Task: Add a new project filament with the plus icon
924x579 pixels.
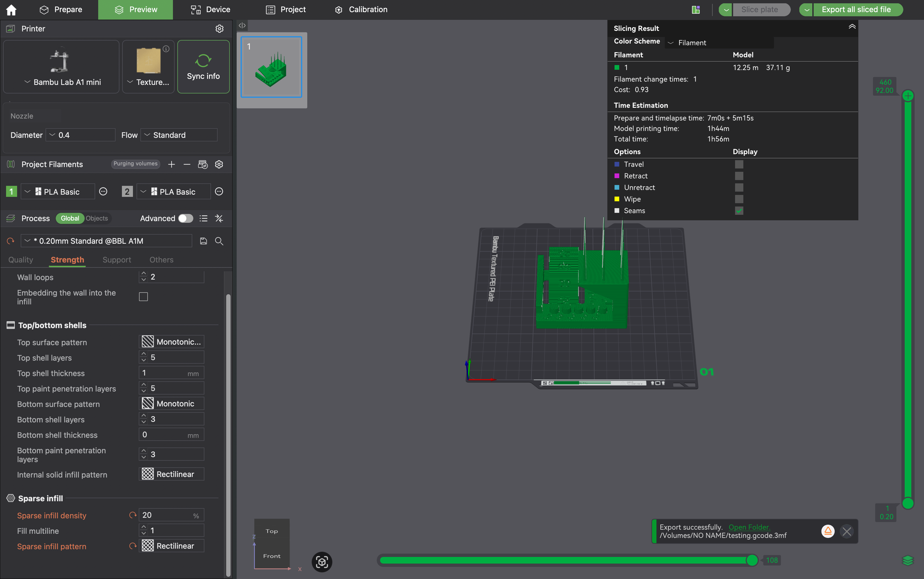Action: pos(171,164)
